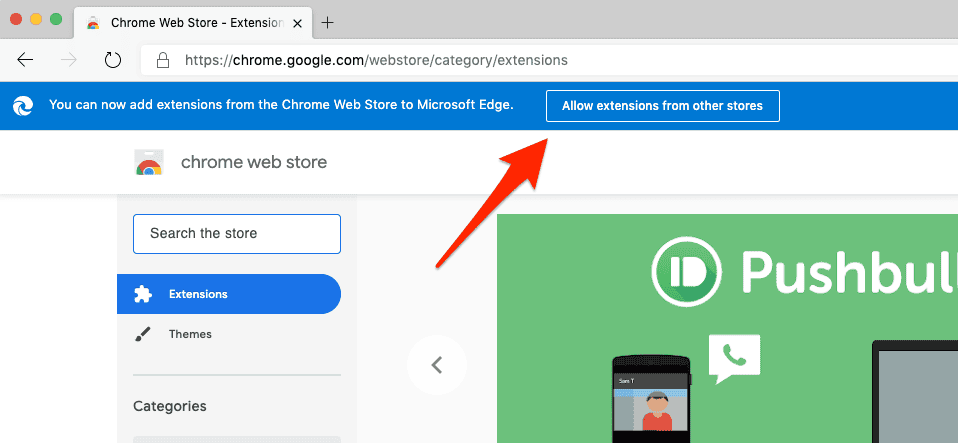958x443 pixels.
Task: Click the chrome web store title text
Action: point(254,162)
